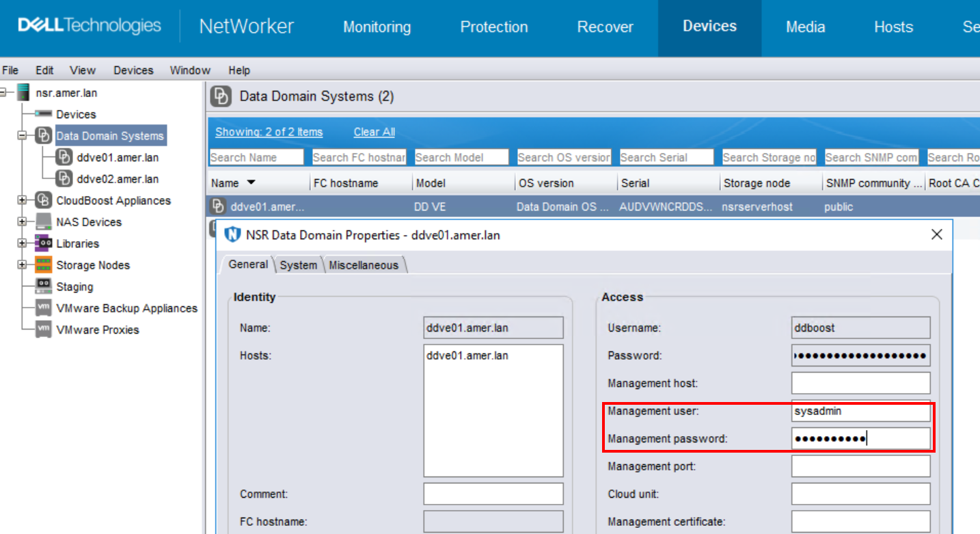Switch to the System tab
The width and height of the screenshot is (980, 534).
(x=298, y=265)
